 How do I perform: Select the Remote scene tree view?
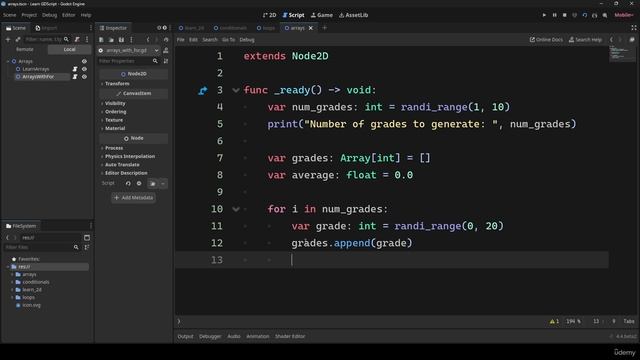pyautogui.click(x=24, y=49)
